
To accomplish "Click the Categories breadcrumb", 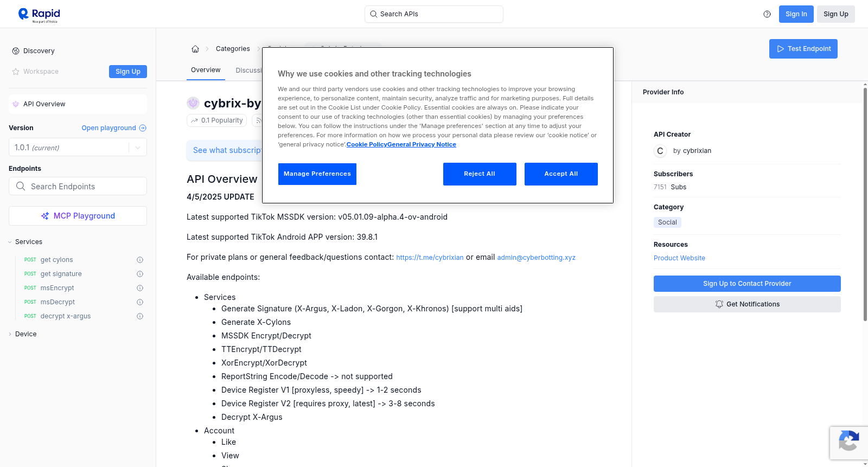I will (233, 49).
